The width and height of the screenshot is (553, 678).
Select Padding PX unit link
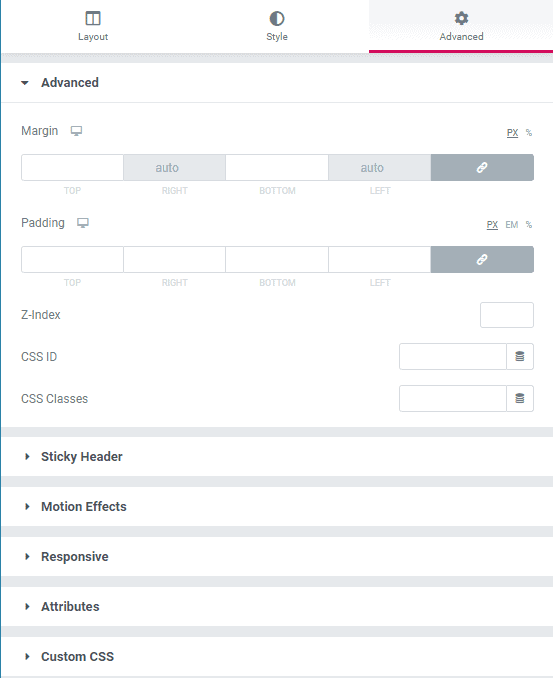pos(492,225)
